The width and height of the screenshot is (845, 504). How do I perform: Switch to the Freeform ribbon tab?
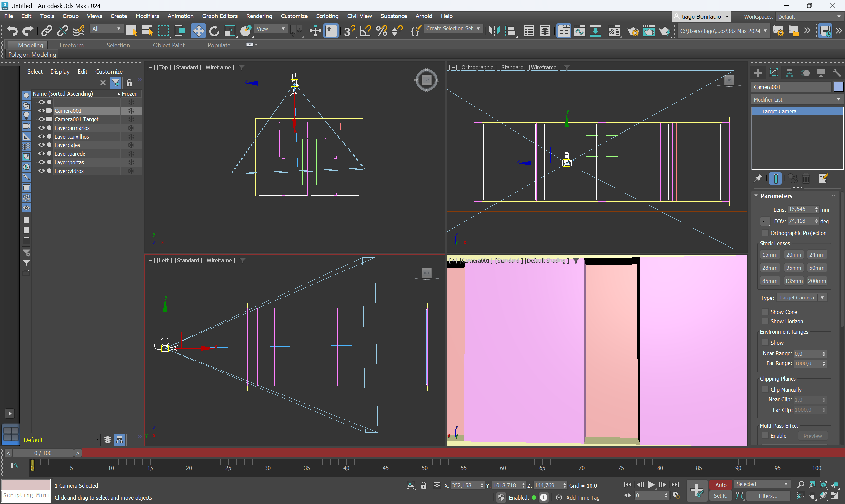tap(71, 45)
